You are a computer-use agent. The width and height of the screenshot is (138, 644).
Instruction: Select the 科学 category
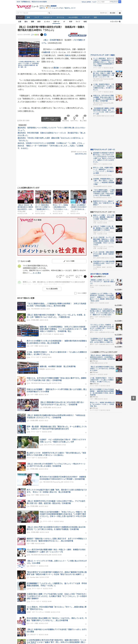coord(71,21)
